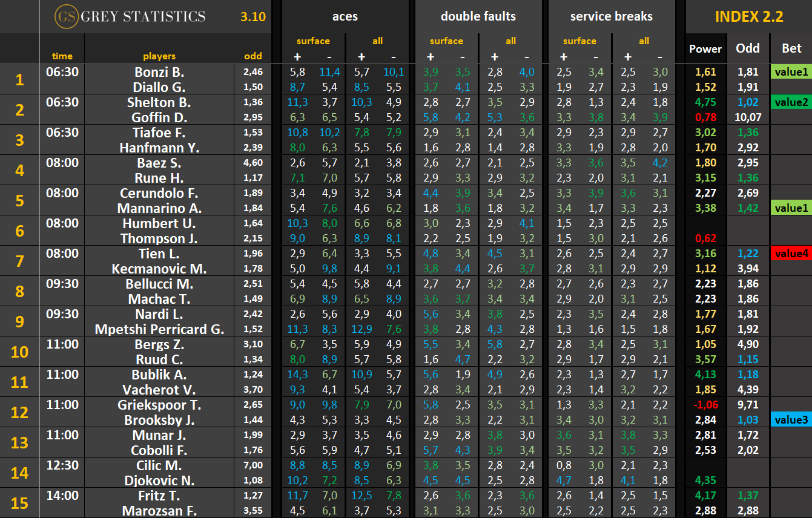The height and width of the screenshot is (518, 812).
Task: Click the red value4 bet badge
Action: tap(791, 254)
